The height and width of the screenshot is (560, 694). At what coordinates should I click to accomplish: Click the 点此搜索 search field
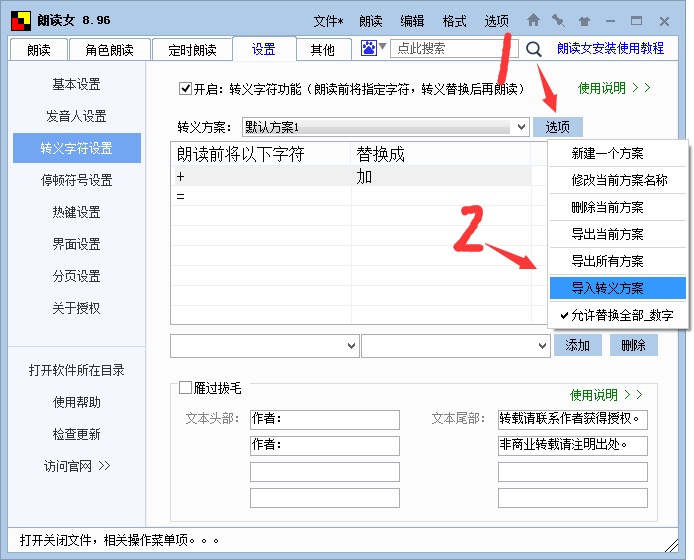[x=455, y=48]
